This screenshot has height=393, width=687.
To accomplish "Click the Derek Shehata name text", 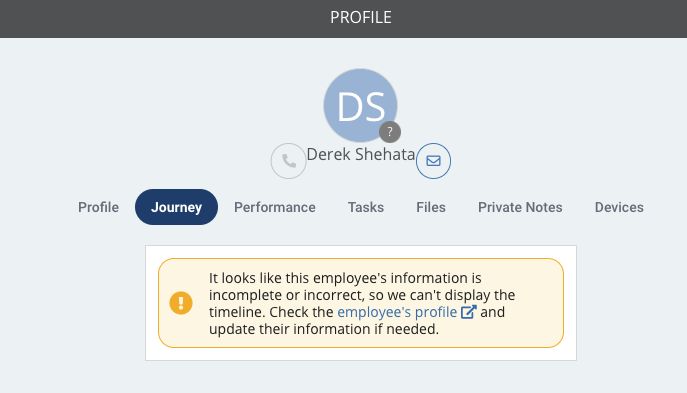I will tap(361, 154).
